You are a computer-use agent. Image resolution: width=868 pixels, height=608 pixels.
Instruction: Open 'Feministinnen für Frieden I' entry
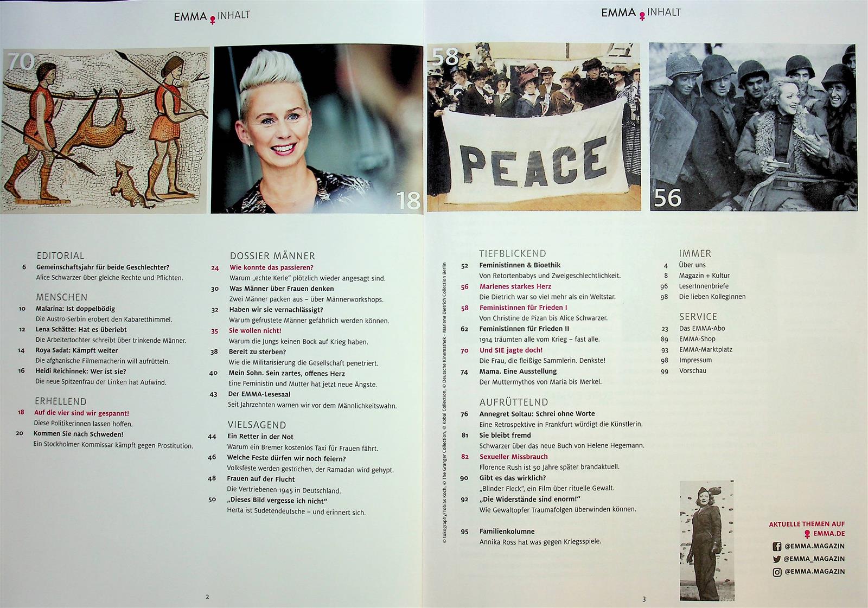click(524, 308)
